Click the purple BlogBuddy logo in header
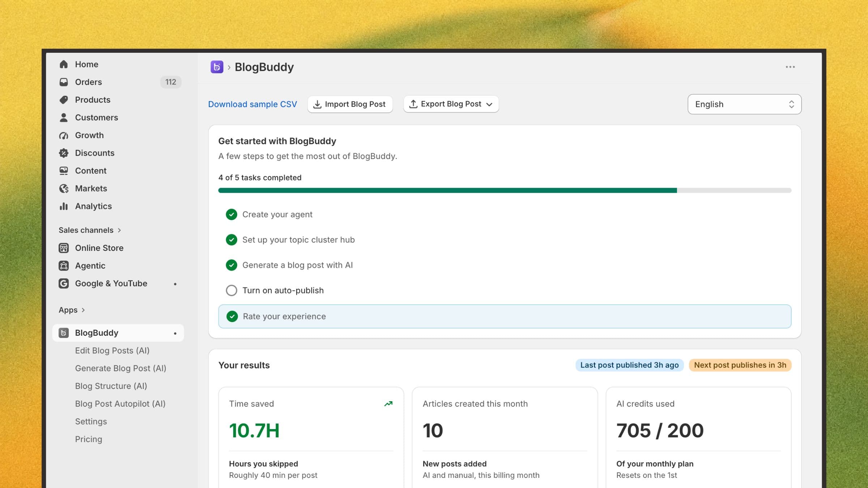This screenshot has height=488, width=868. click(217, 67)
